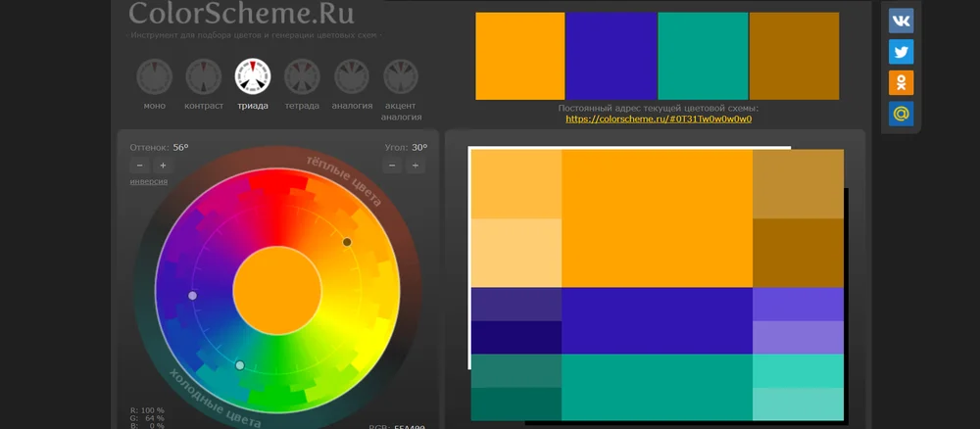The image size is (980, 429).
Task: Increase Угол angle with plus button
Action: (x=416, y=166)
